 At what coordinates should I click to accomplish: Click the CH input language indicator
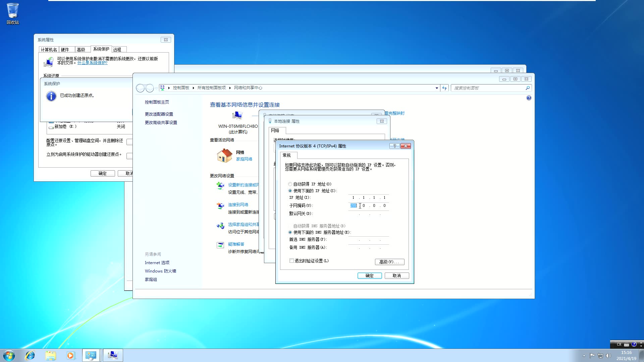click(x=619, y=344)
